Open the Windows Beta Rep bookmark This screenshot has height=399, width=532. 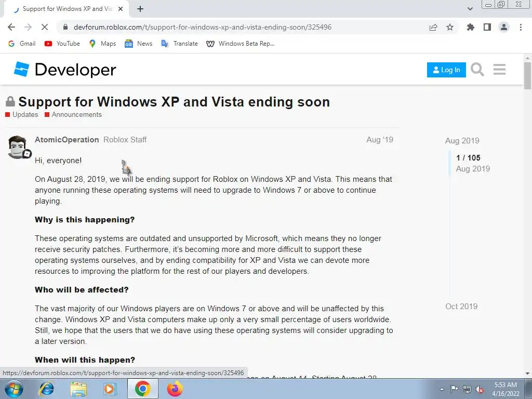(x=241, y=44)
